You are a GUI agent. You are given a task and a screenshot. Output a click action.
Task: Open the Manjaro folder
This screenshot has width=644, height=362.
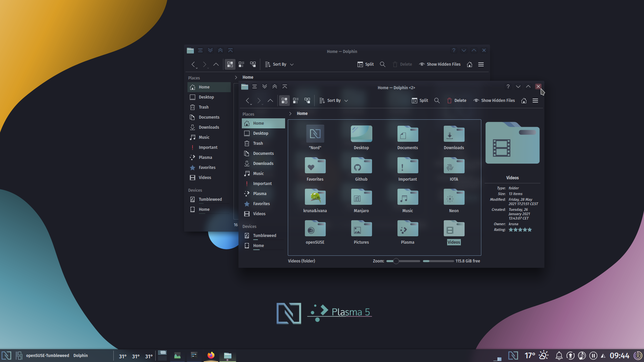click(x=361, y=197)
